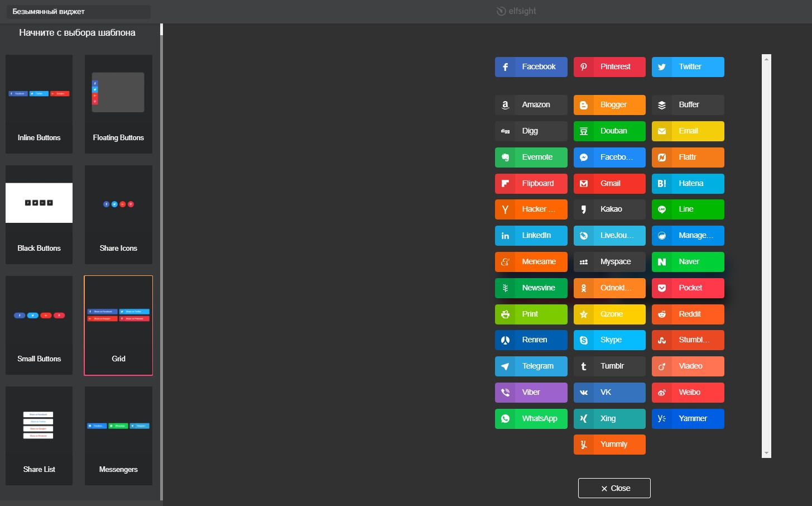Add the Weibo share button
Screen dimensions: 812x506
(688, 393)
